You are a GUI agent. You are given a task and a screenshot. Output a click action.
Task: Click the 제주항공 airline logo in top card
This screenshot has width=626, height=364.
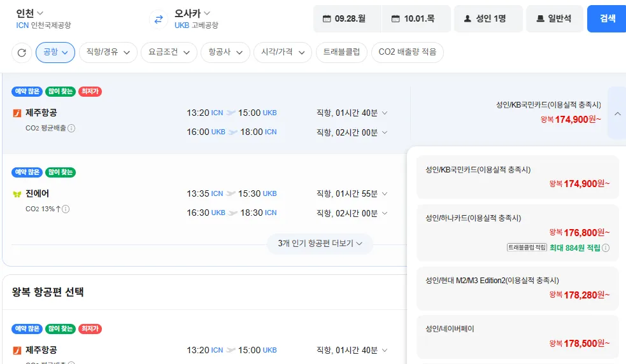tap(17, 113)
